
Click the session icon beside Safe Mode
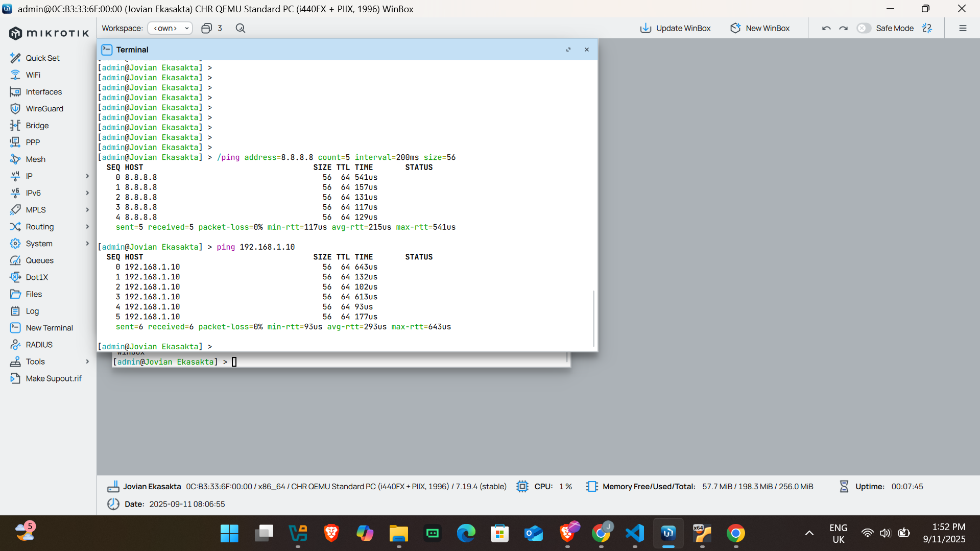927,28
